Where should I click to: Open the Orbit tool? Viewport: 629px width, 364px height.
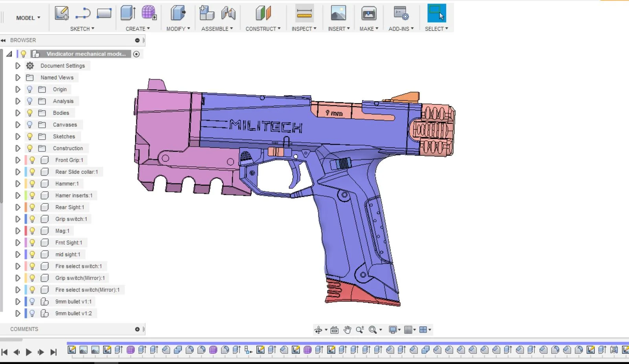coord(319,329)
